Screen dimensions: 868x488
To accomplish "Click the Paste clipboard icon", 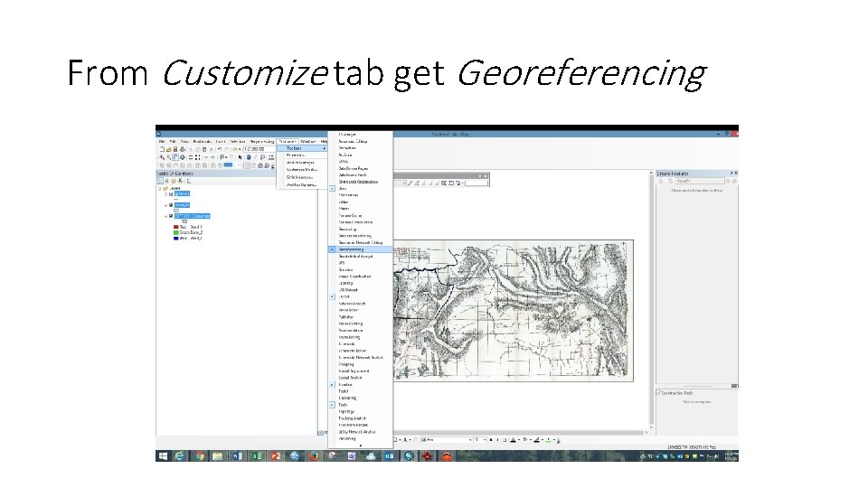I will [x=204, y=149].
